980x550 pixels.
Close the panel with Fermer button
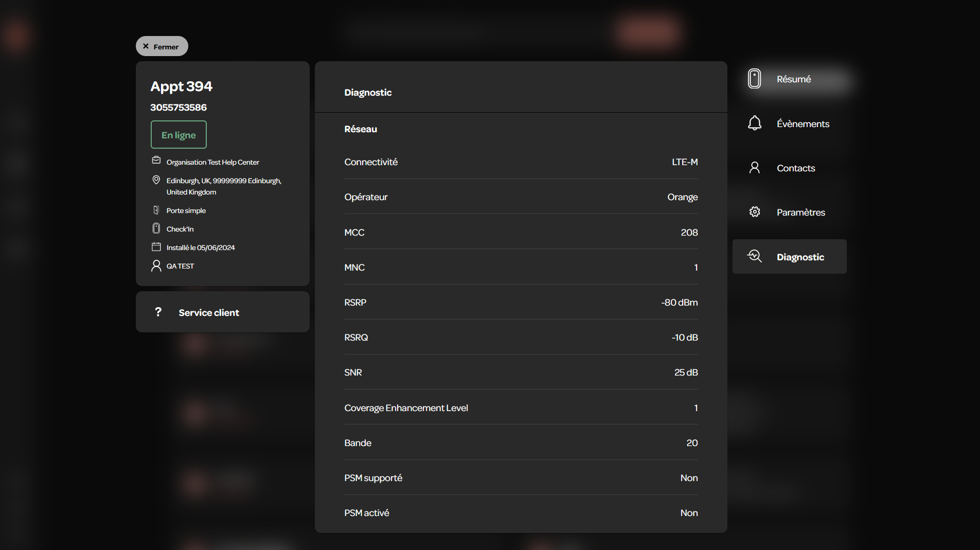point(162,46)
